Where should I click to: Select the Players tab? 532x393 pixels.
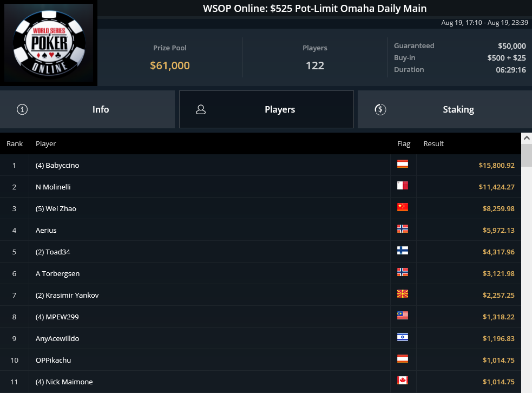pyautogui.click(x=266, y=109)
